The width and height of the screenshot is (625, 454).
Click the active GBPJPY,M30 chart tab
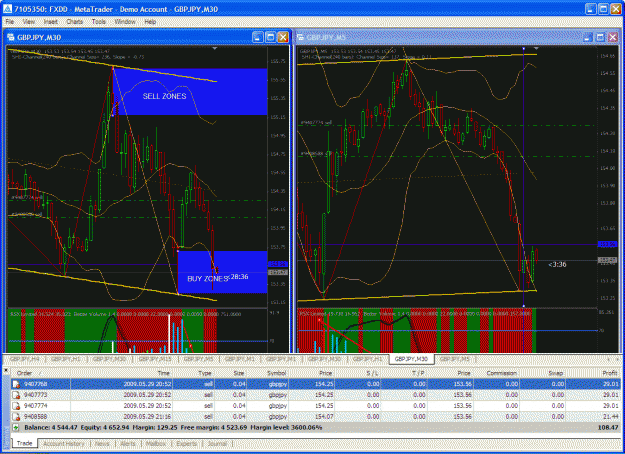[x=411, y=359]
